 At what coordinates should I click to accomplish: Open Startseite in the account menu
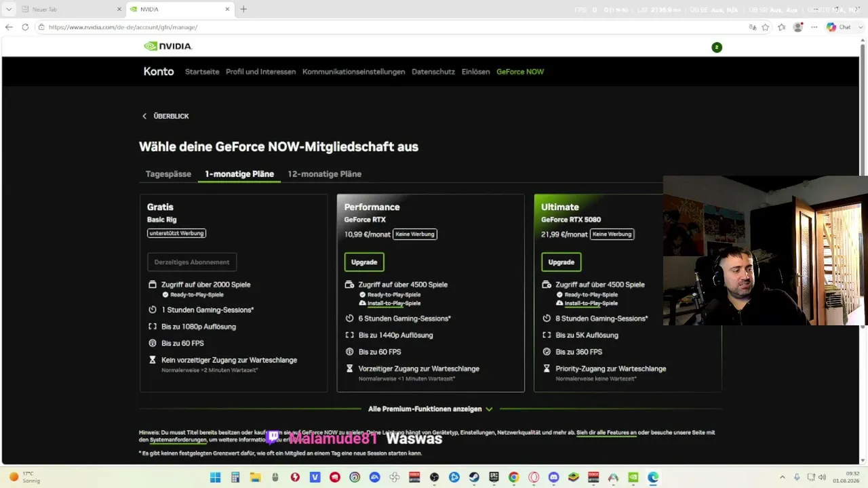[x=202, y=72]
